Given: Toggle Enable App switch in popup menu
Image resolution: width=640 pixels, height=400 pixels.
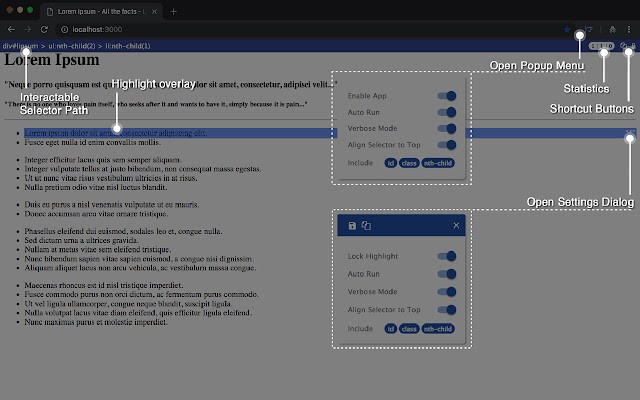Looking at the screenshot, I should 447,96.
